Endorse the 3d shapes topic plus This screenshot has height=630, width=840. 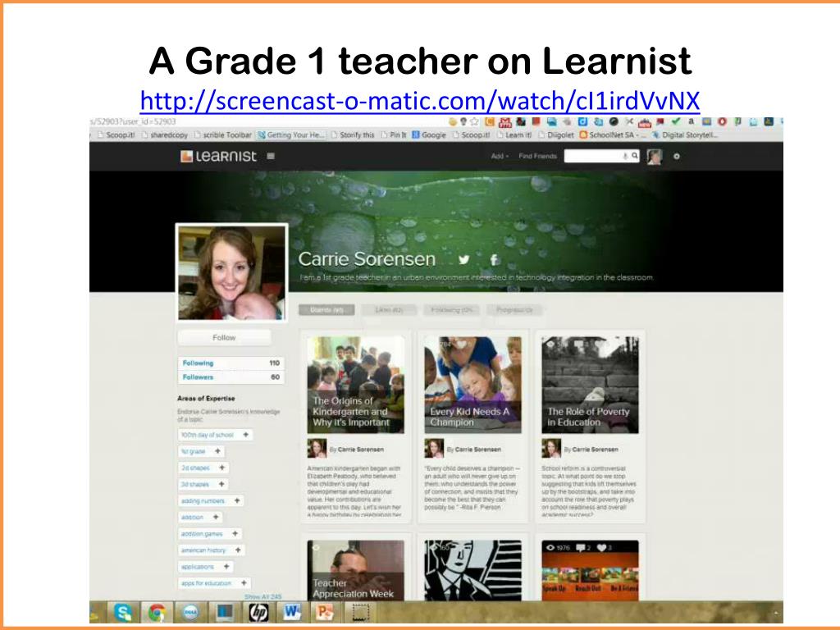221,484
